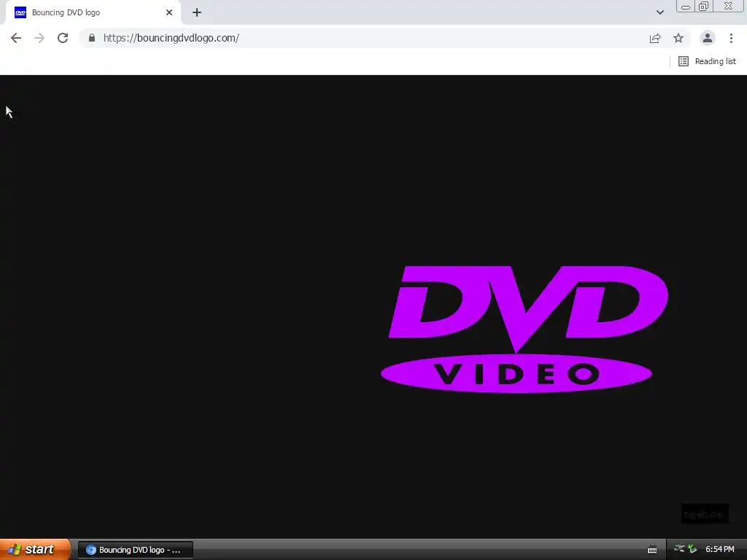Select the Bouncing DVD logo taskbar button
Image resolution: width=747 pixels, height=560 pixels.
click(x=136, y=550)
